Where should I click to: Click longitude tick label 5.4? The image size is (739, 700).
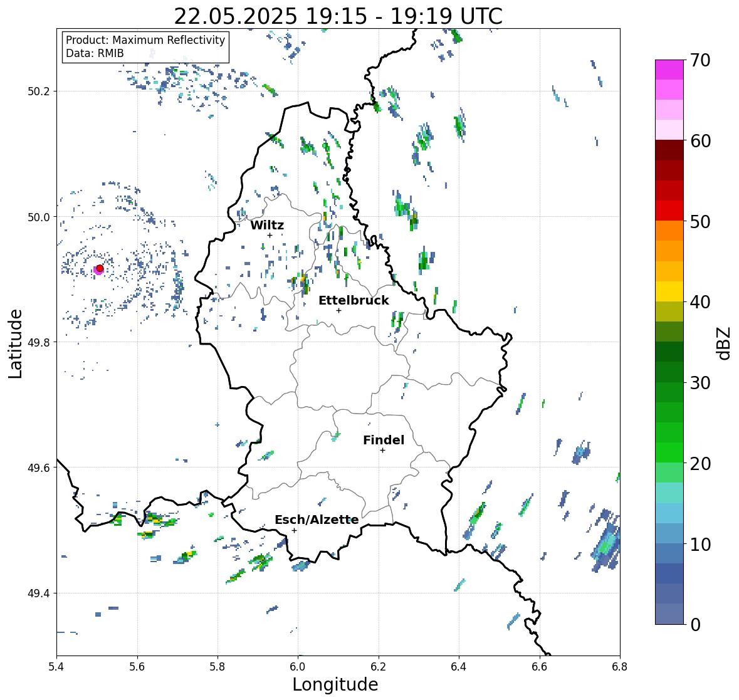point(56,667)
